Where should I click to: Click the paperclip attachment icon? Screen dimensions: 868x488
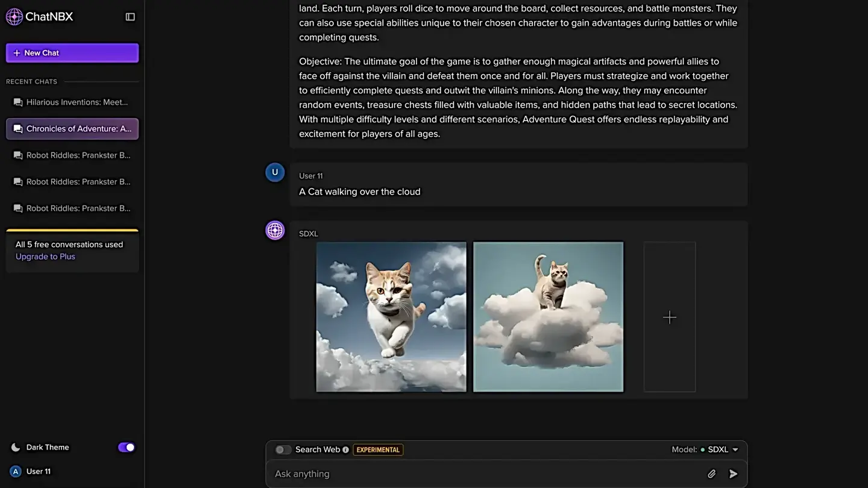coord(711,474)
